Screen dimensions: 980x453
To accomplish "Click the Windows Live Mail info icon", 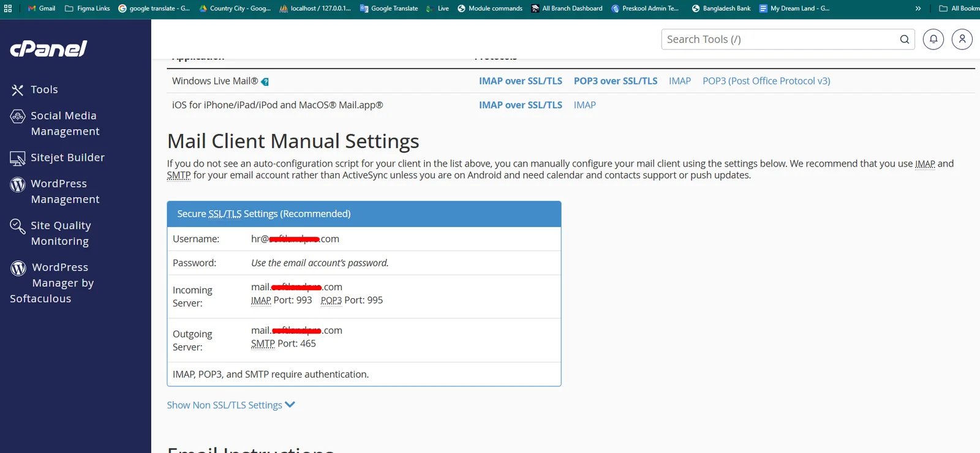I will tap(265, 81).
